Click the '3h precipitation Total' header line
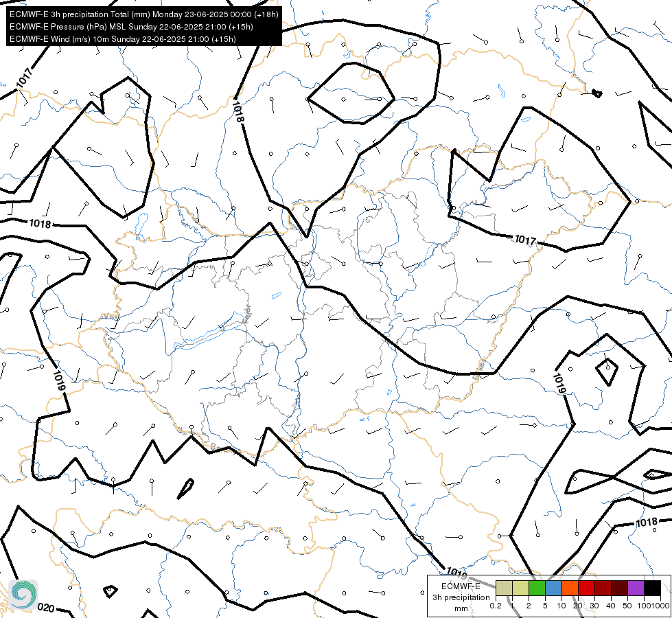The width and height of the screenshot is (672, 618). pyautogui.click(x=144, y=14)
